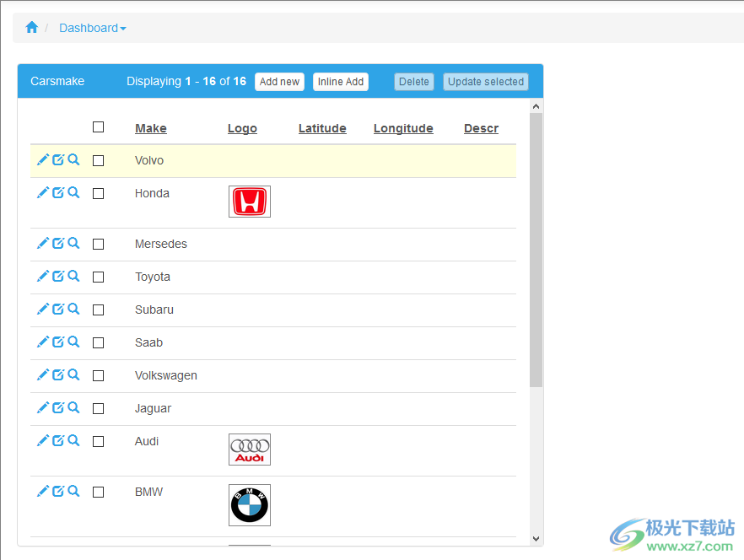Sort by the Make column header
Image resolution: width=744 pixels, height=560 pixels.
click(151, 128)
